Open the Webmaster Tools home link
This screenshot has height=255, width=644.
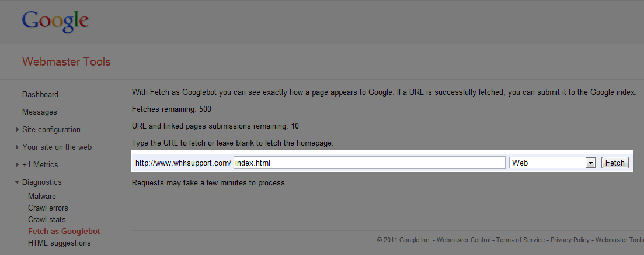66,61
